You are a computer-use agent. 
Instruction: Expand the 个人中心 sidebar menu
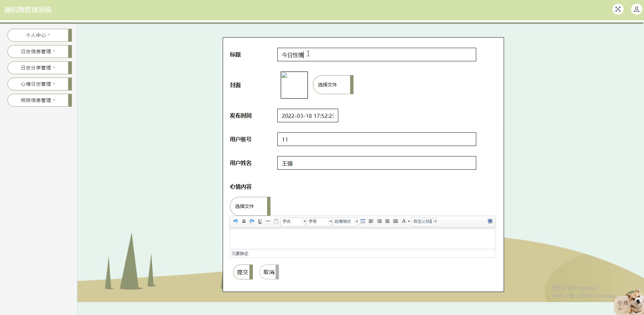pyautogui.click(x=40, y=35)
